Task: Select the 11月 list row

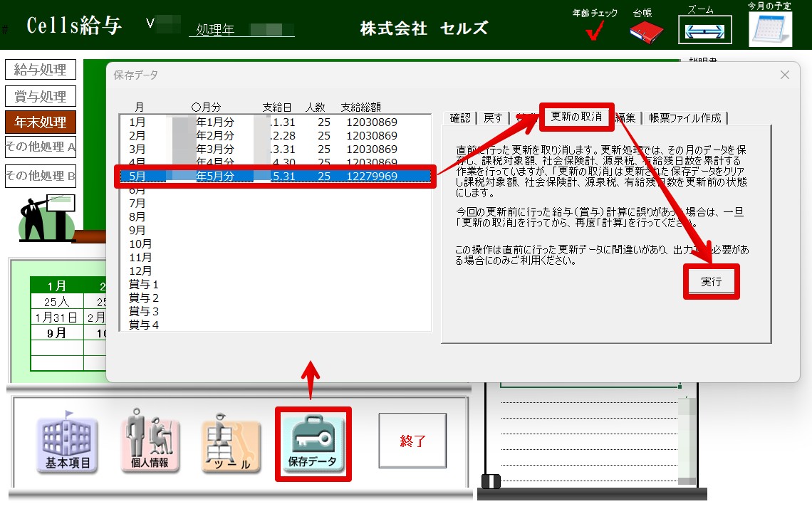Action: click(x=275, y=257)
